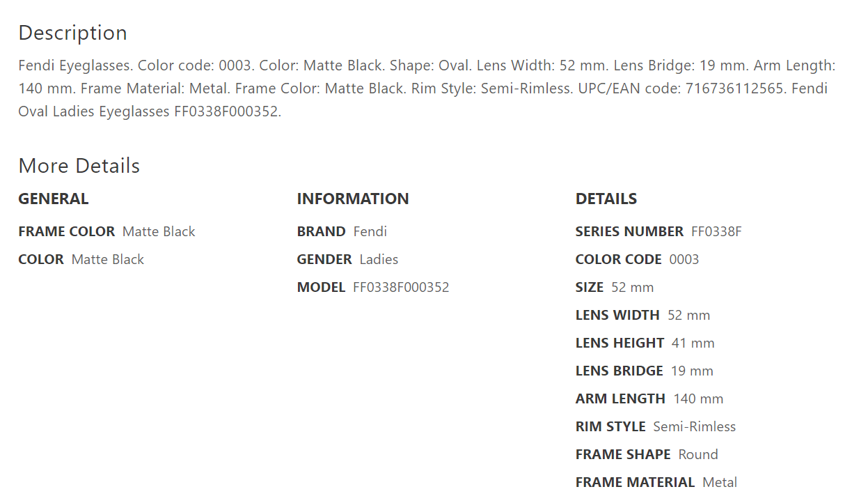Screen dimensions: 868x503
Task: Click the RIM STYLE value Semi-Rimless
Action: [694, 426]
